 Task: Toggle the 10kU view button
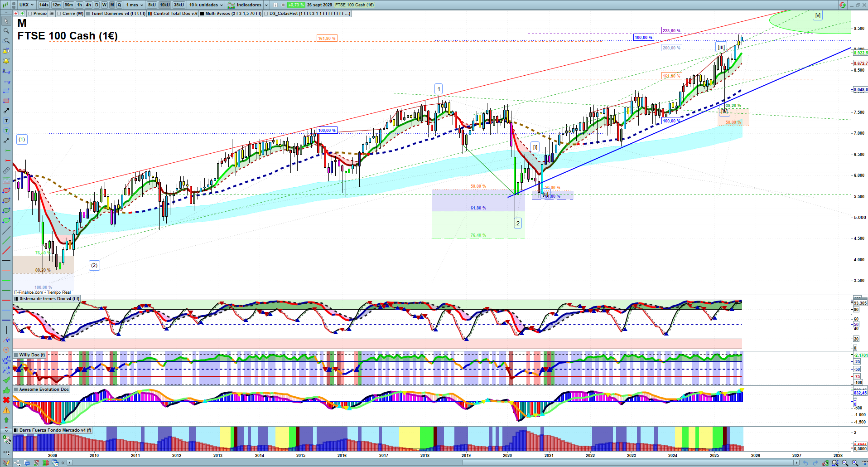pyautogui.click(x=165, y=5)
